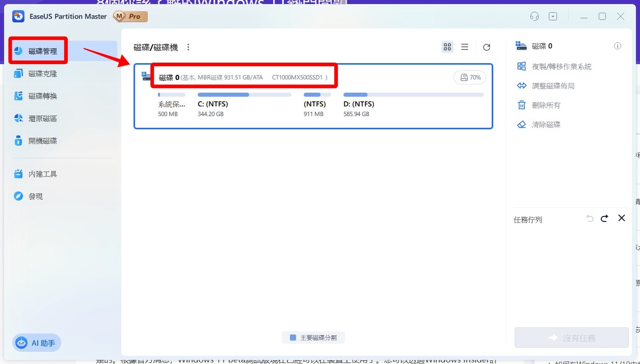Redo the queued task

pos(604,218)
